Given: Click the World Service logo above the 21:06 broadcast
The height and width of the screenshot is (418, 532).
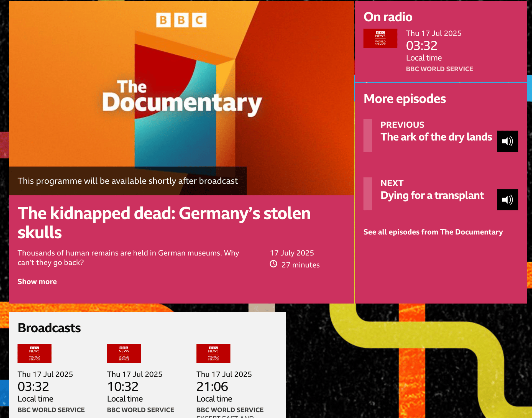Looking at the screenshot, I should click(213, 353).
